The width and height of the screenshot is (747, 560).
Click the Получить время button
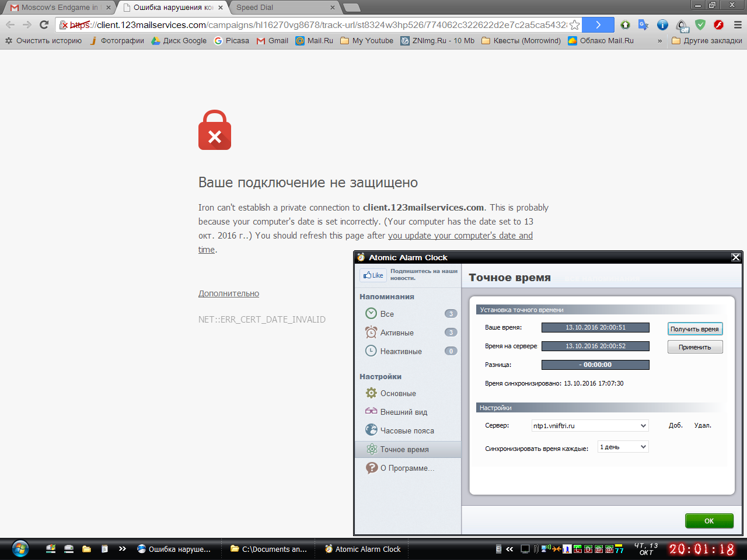[695, 329]
